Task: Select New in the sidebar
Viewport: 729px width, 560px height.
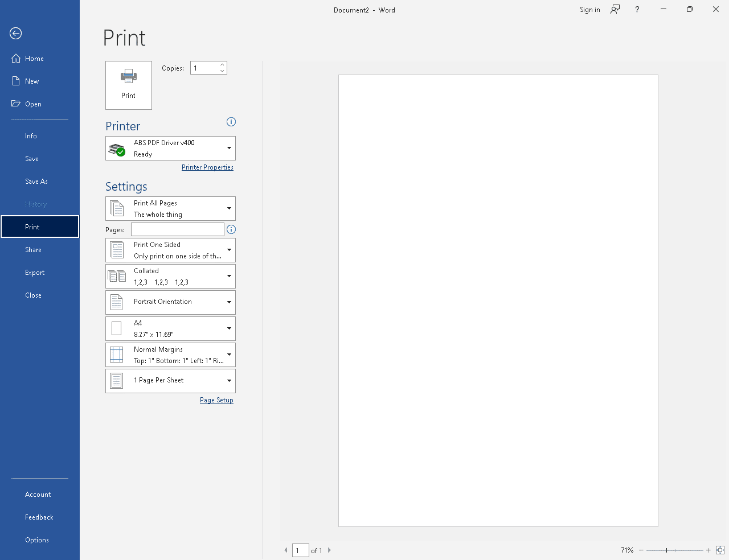Action: pos(40,81)
